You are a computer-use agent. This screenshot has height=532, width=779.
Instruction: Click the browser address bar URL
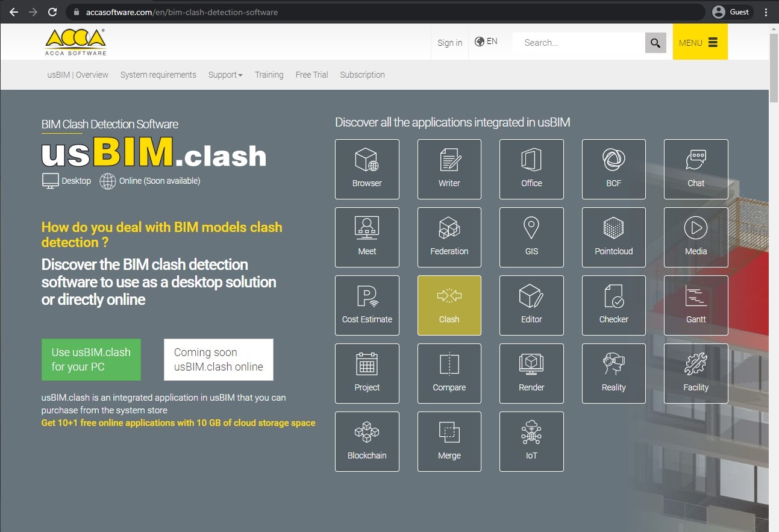point(182,12)
